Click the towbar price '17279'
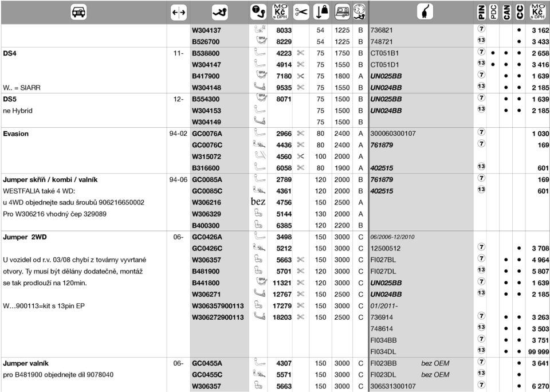 pos(282,306)
